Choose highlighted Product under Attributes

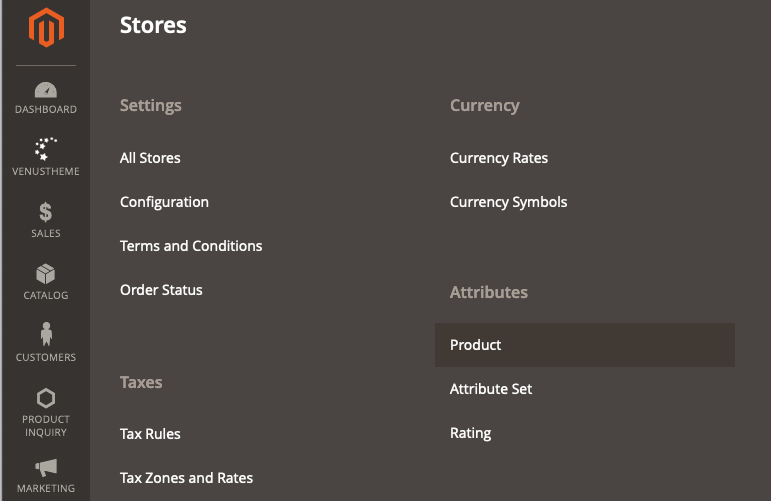point(585,345)
